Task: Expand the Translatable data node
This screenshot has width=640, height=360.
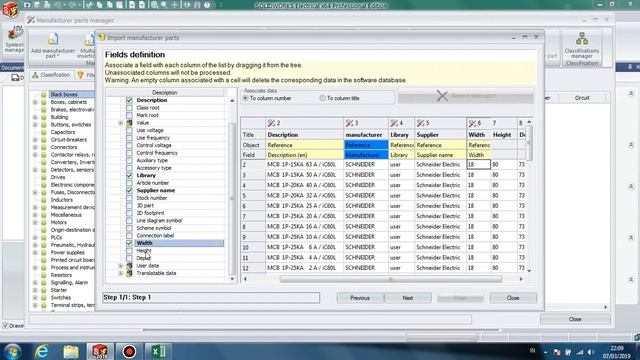Action: (x=121, y=273)
